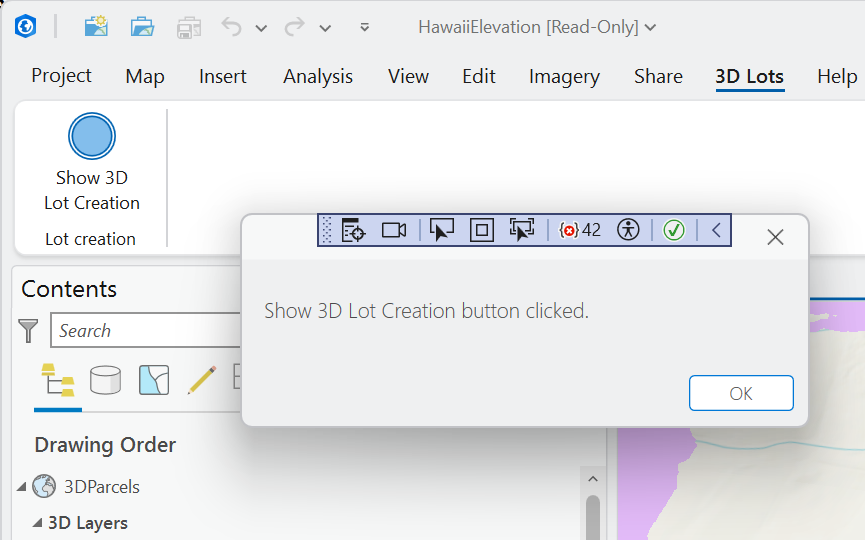The width and height of the screenshot is (865, 540).
Task: Collapse the 3D Layers group arrow
Action: (37, 522)
